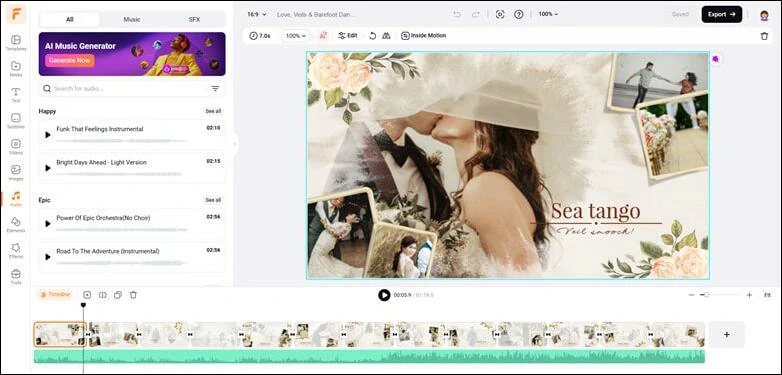Open the Elements sidebar panel

(15, 224)
